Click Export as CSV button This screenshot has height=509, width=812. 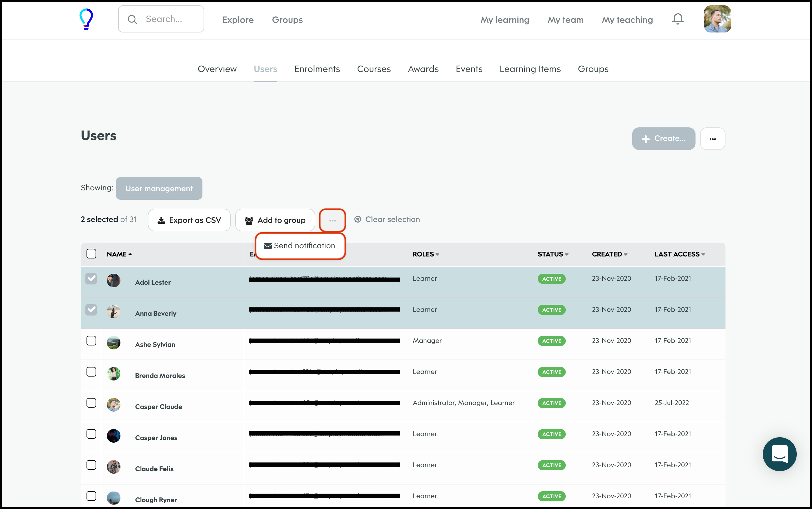tap(189, 220)
